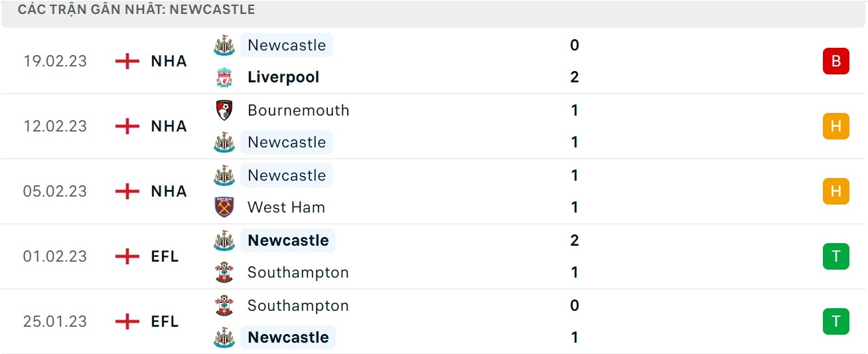Click Newcastle crest in the 19.02.23 match
The image size is (868, 354).
click(224, 45)
